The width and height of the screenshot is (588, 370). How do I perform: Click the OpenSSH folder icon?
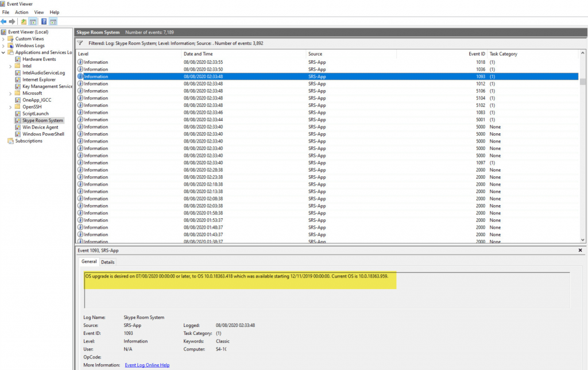(18, 106)
